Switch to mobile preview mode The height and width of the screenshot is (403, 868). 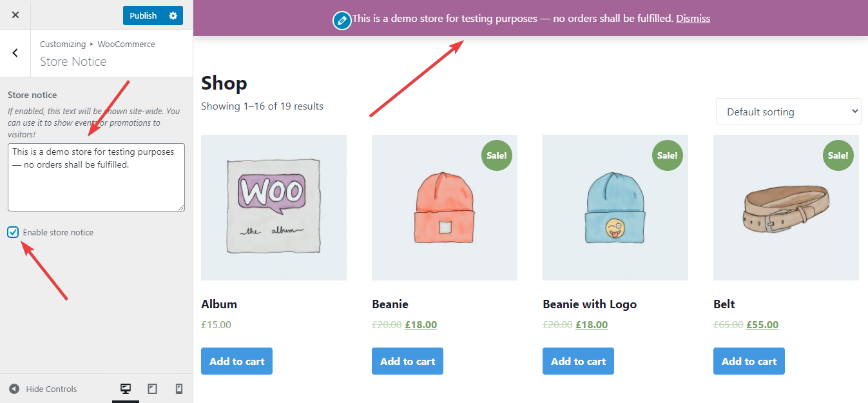coord(179,388)
